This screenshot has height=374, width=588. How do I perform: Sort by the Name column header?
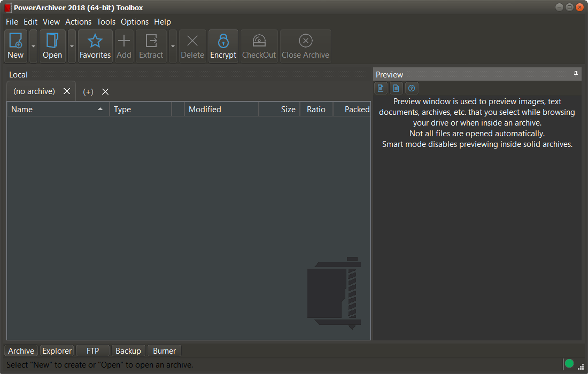[58, 110]
